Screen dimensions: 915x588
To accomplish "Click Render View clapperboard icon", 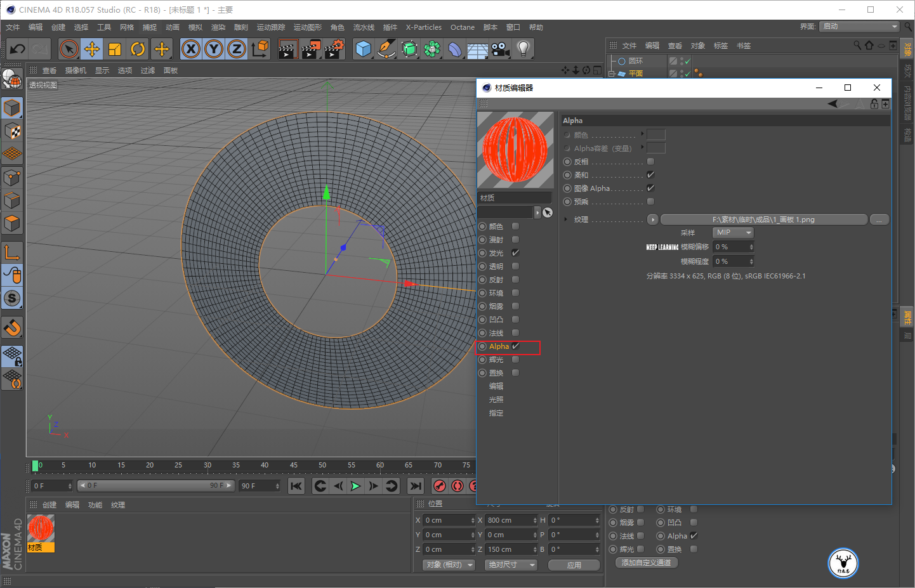I will pyautogui.click(x=287, y=49).
